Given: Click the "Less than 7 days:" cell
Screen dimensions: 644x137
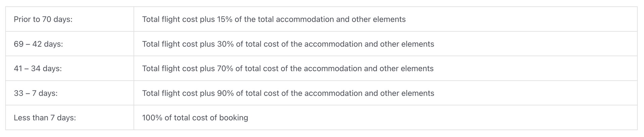Looking at the screenshot, I should tap(45, 118).
